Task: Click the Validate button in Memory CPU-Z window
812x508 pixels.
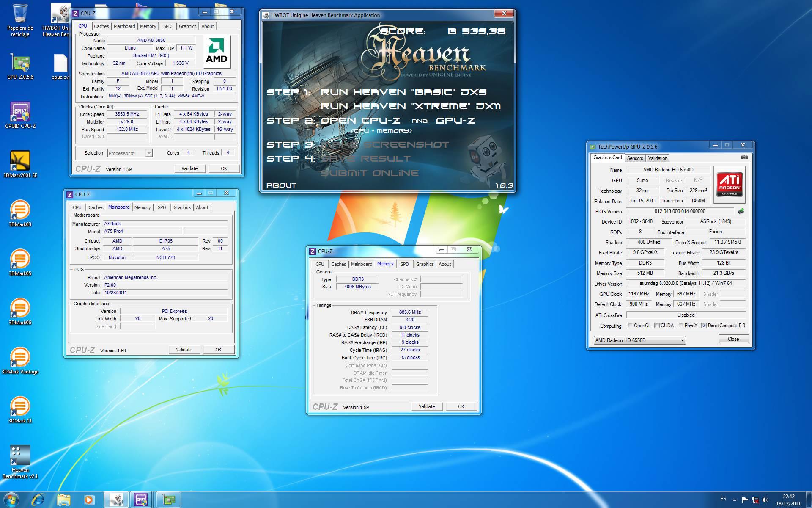Action: tap(427, 406)
